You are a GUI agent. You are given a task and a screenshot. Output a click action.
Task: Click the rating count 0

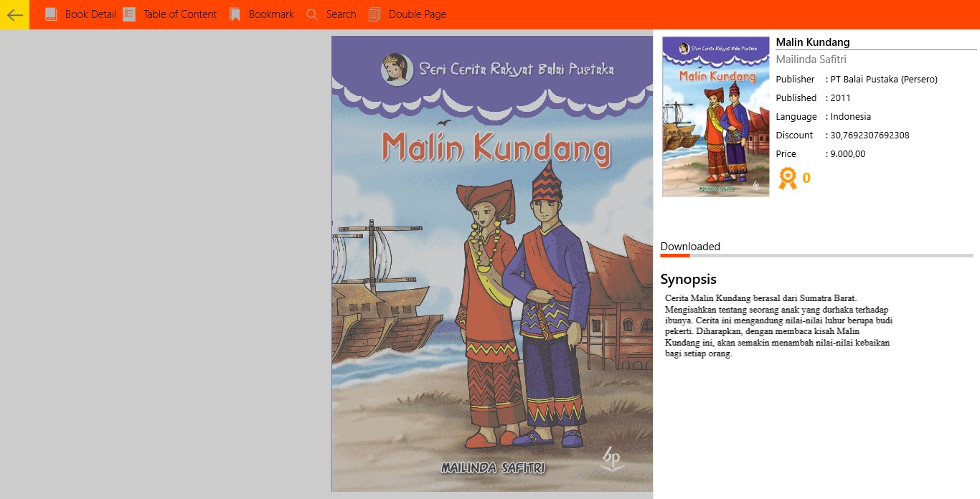pyautogui.click(x=806, y=179)
